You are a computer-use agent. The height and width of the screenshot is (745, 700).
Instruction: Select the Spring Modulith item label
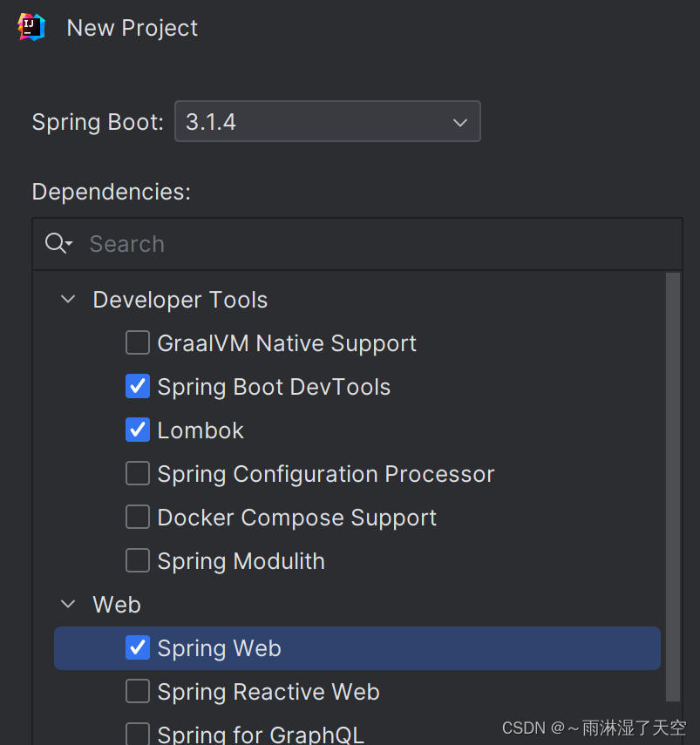coord(241,561)
